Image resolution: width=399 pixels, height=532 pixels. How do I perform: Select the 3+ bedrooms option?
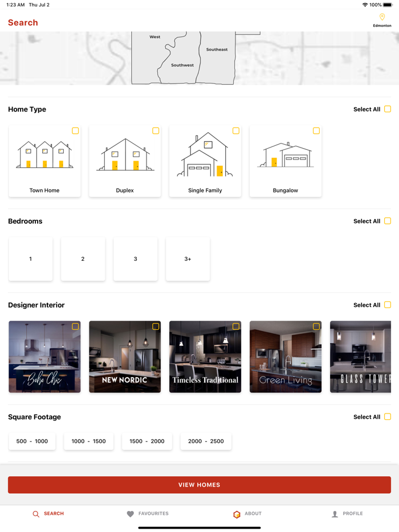pos(188,259)
